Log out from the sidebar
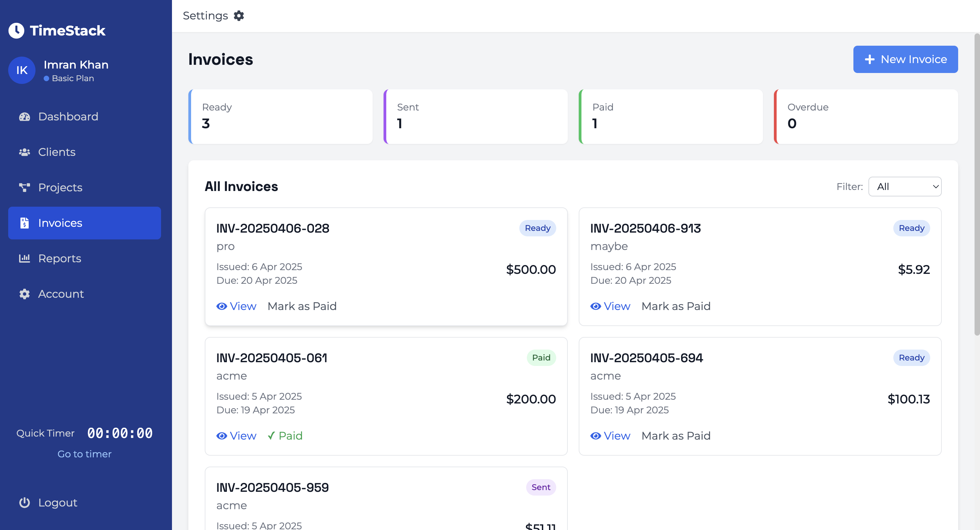The width and height of the screenshot is (980, 530). click(85, 503)
